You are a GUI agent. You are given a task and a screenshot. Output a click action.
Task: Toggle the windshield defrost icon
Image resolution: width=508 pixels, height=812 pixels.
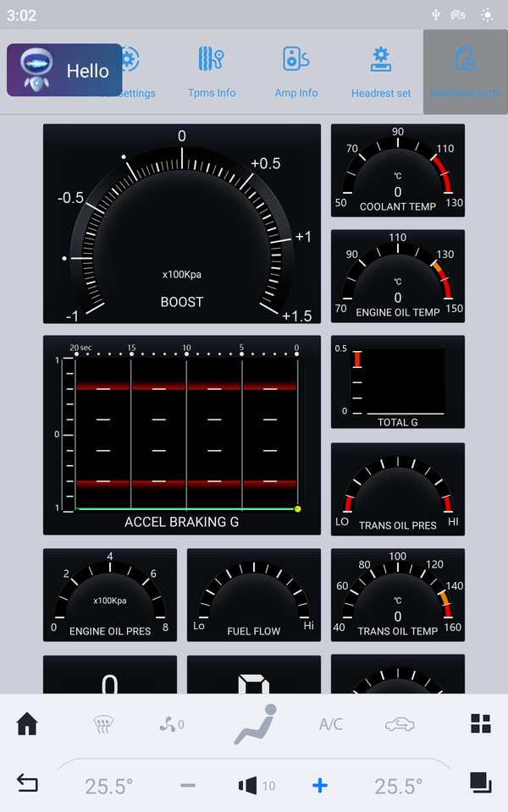pyautogui.click(x=103, y=724)
